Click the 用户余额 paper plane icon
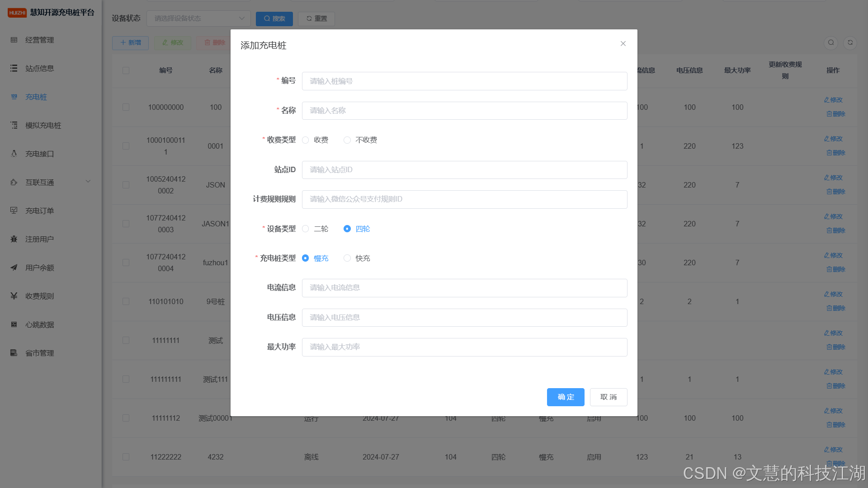The width and height of the screenshot is (868, 488). 14,267
